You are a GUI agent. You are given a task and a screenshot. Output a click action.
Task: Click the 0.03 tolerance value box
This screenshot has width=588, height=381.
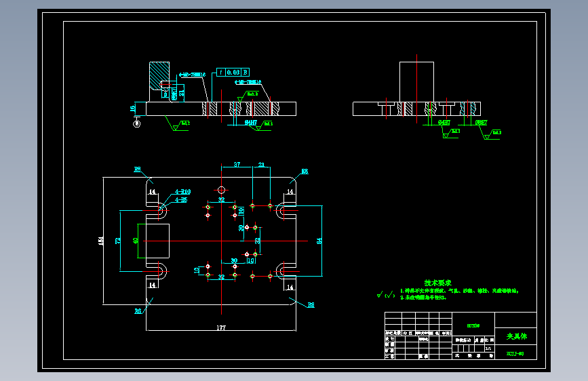click(x=233, y=72)
